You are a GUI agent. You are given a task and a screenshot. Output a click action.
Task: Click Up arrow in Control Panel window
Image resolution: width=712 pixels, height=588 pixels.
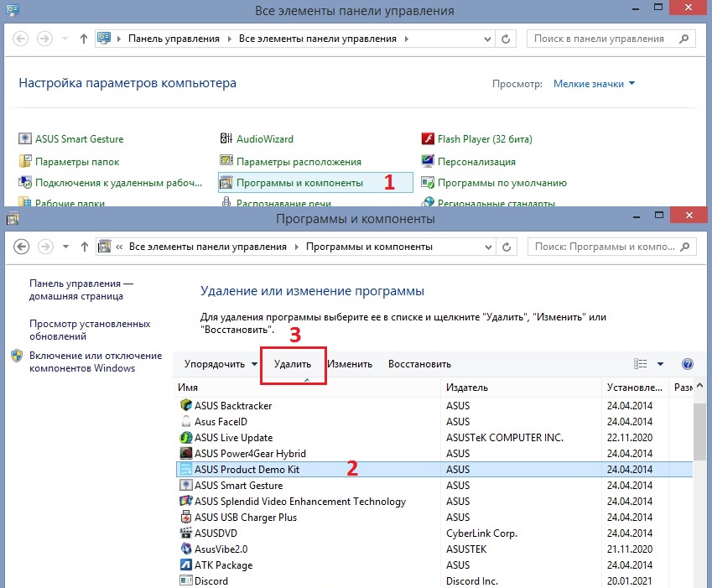click(x=84, y=39)
